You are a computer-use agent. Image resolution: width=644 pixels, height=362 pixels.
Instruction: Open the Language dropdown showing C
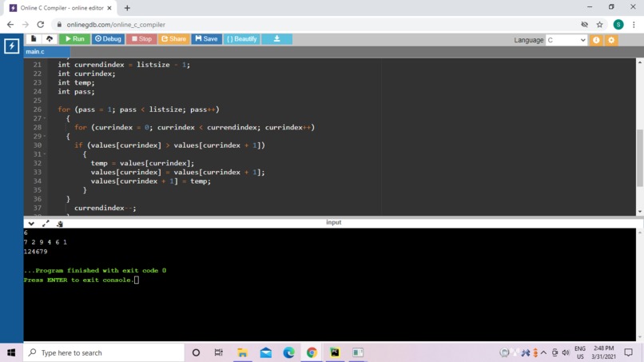566,40
